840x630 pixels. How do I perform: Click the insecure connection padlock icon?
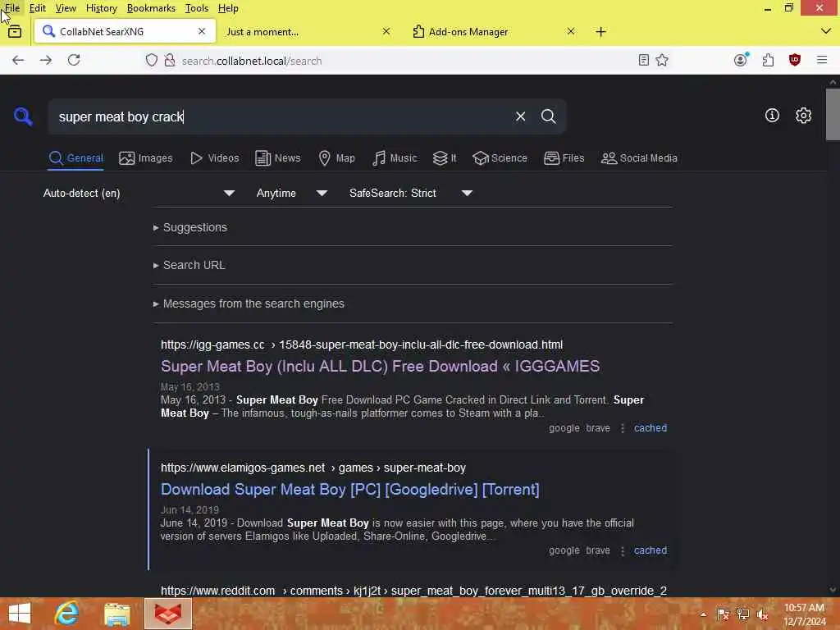point(169,60)
